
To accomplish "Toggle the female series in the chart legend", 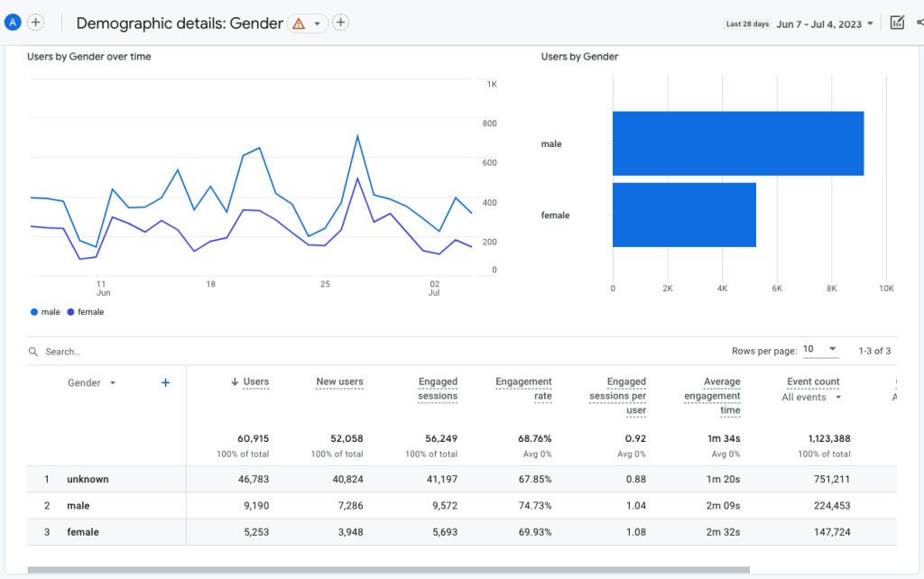I will [86, 311].
